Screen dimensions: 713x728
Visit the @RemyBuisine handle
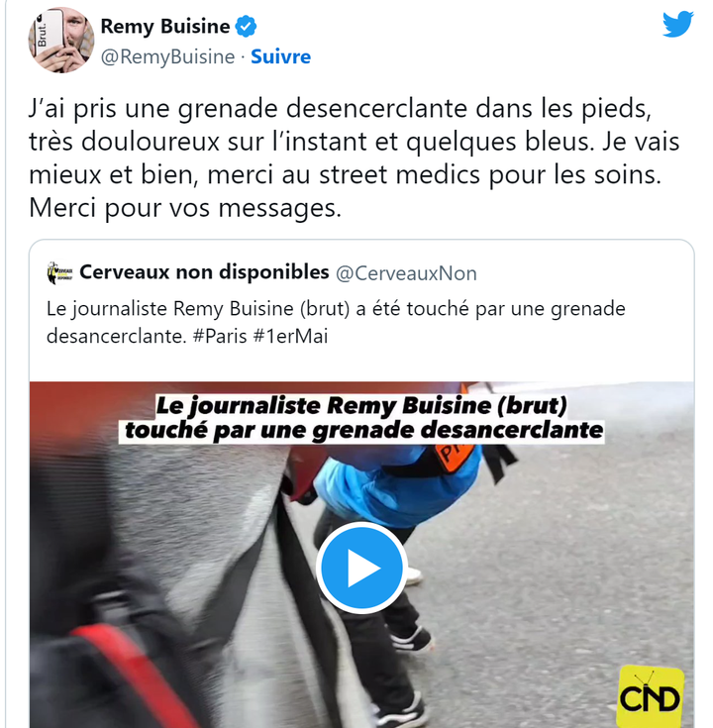(x=168, y=56)
